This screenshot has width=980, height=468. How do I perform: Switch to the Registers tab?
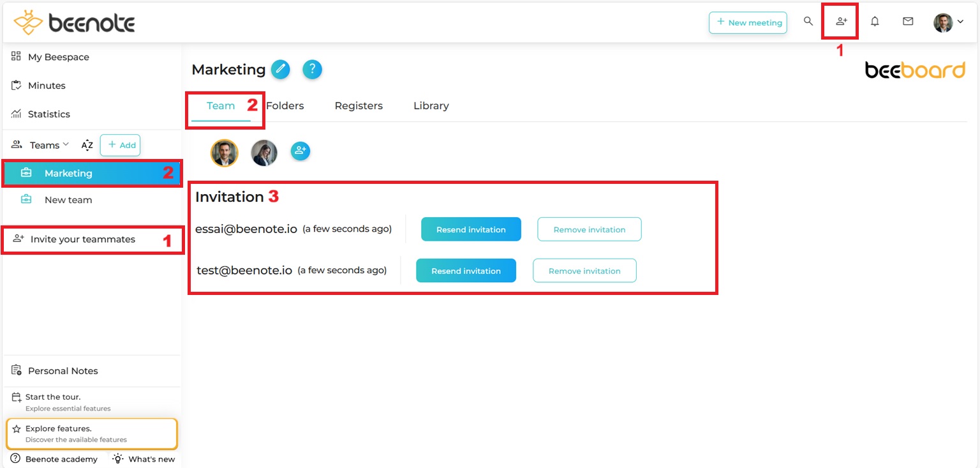point(359,106)
